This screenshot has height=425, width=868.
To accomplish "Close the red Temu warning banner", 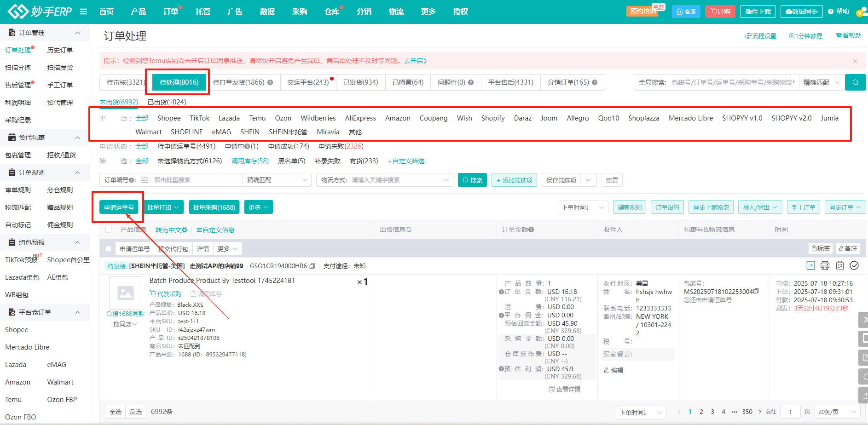I will pos(855,61).
